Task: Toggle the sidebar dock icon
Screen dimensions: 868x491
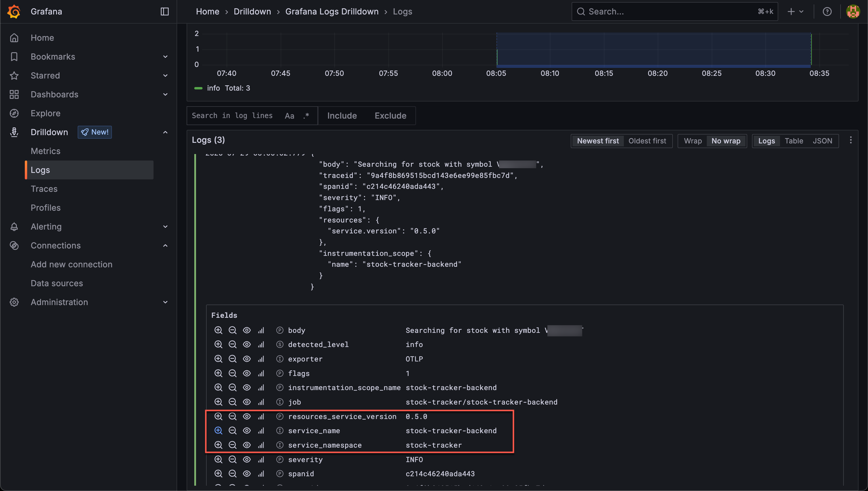Action: (165, 12)
